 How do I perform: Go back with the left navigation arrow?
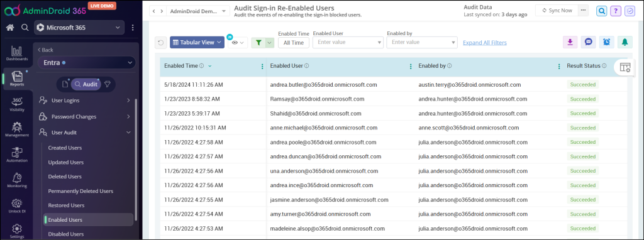[153, 11]
